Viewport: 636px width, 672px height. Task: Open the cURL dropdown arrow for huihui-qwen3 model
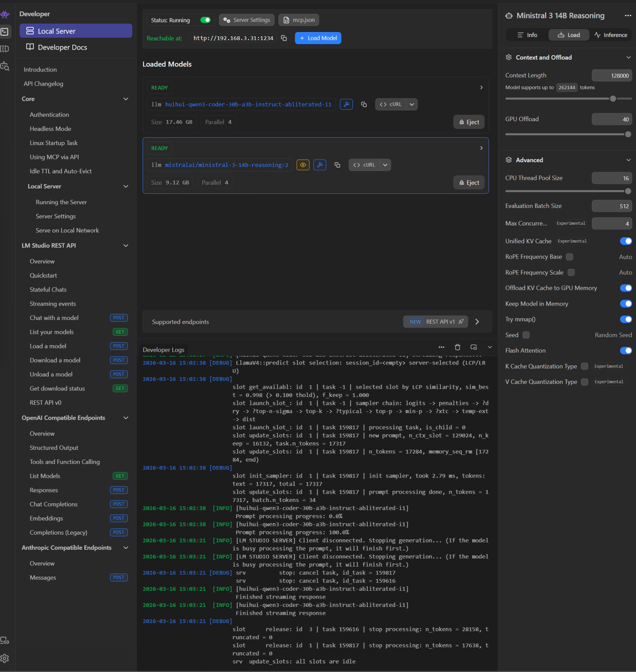pos(412,104)
